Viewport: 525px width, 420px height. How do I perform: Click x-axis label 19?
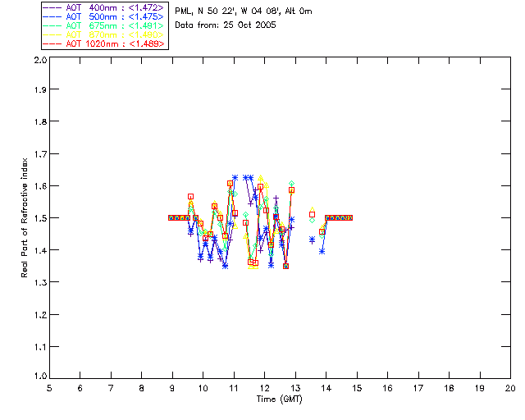pyautogui.click(x=480, y=388)
